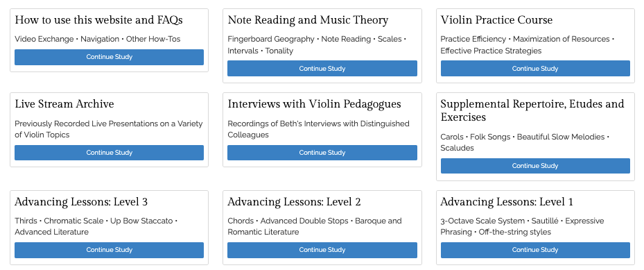
Task: Open Supplemental Repertoire, Etudes and Exercises heading
Action: pyautogui.click(x=532, y=110)
